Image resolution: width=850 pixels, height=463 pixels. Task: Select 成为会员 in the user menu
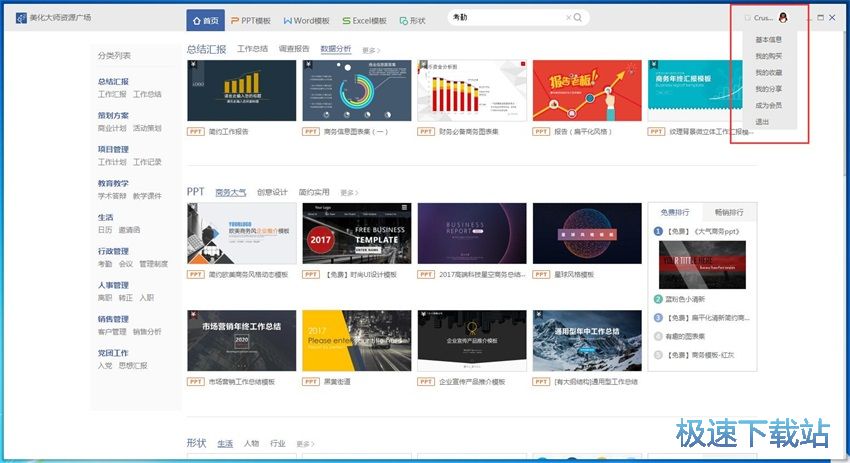[769, 105]
